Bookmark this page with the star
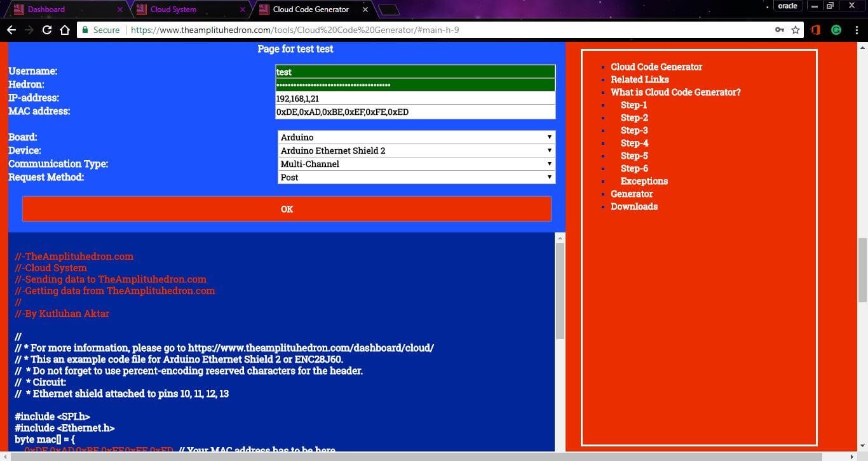Image resolution: width=868 pixels, height=461 pixels. click(796, 30)
